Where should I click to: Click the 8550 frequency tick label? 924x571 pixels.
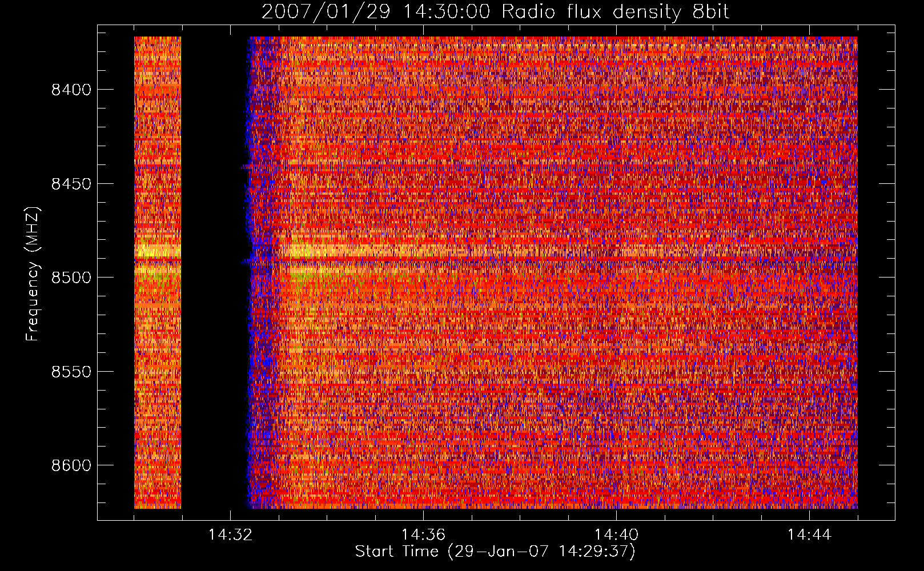tap(71, 372)
